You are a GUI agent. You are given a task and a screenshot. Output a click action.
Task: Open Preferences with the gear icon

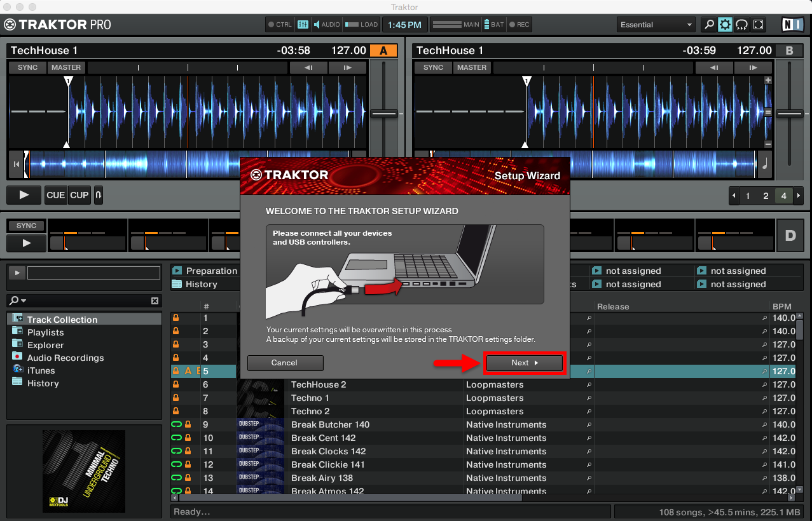725,24
